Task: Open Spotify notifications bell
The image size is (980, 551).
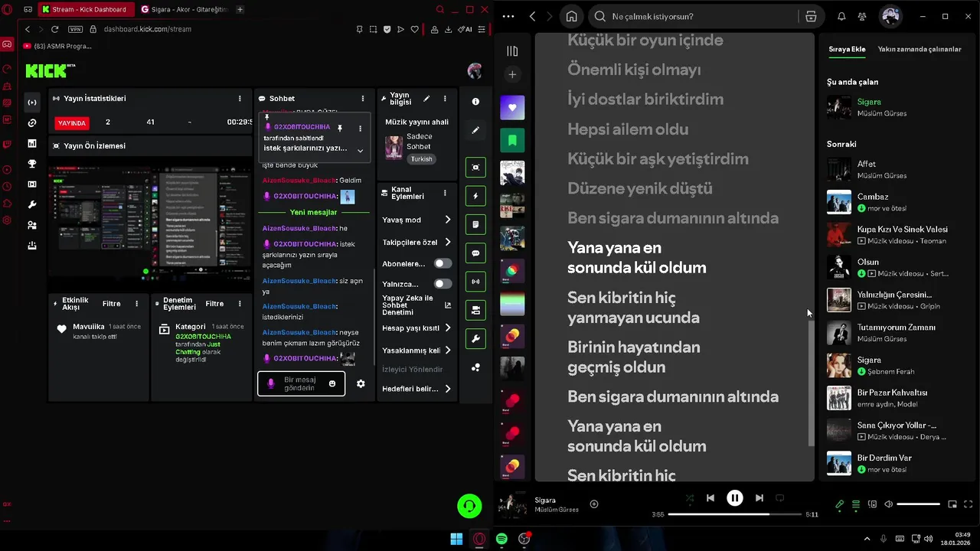Action: click(841, 16)
